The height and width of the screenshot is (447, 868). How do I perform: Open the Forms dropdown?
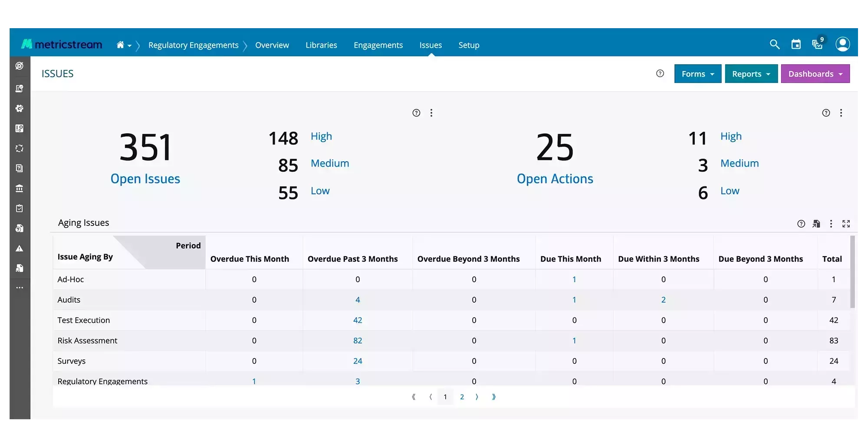point(698,74)
